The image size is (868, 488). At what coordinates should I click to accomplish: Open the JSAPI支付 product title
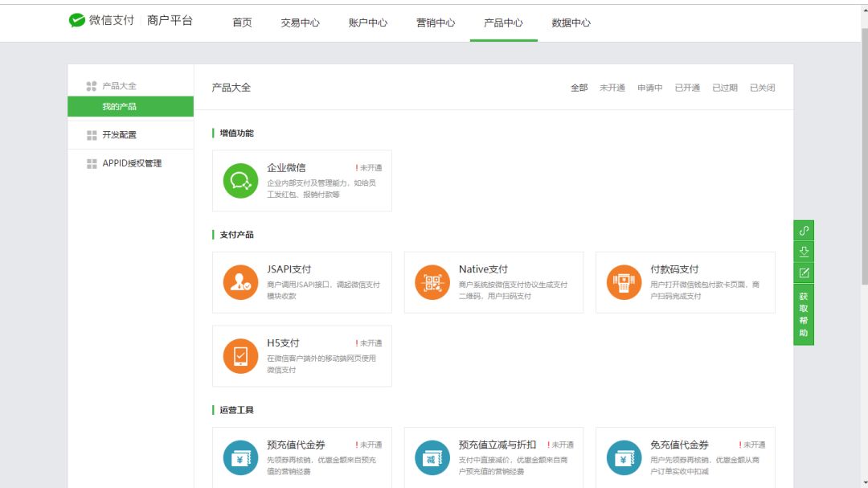(289, 269)
